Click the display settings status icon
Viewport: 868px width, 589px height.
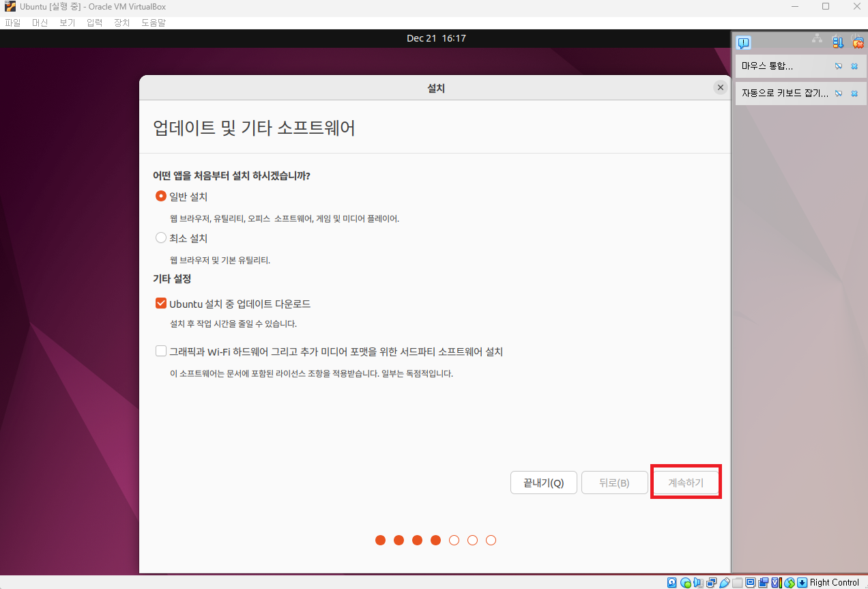[x=750, y=582]
